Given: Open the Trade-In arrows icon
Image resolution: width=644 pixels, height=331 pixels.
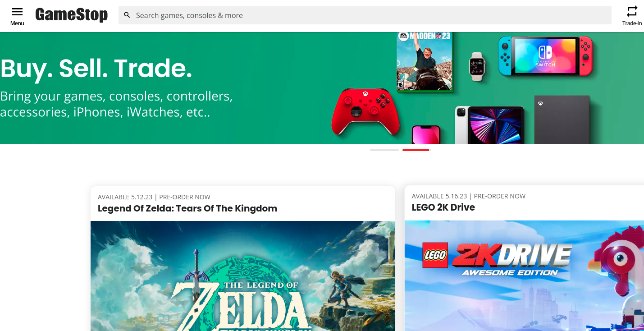Looking at the screenshot, I should [x=632, y=12].
